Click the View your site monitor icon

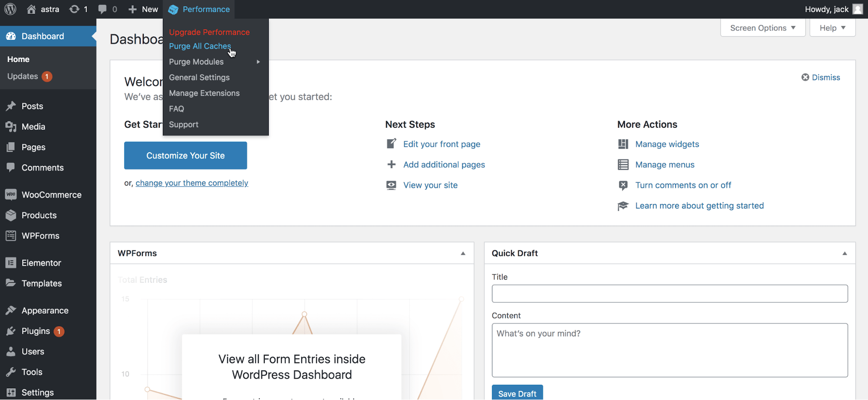(391, 185)
